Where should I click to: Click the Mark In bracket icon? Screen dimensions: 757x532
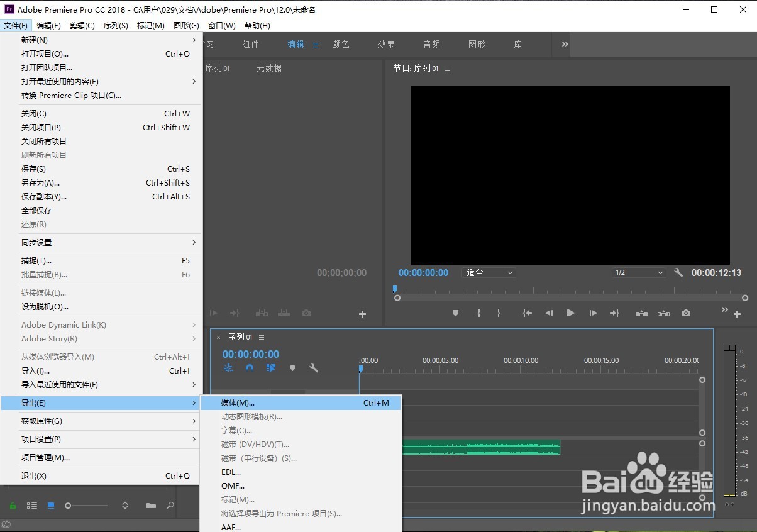[478, 313]
